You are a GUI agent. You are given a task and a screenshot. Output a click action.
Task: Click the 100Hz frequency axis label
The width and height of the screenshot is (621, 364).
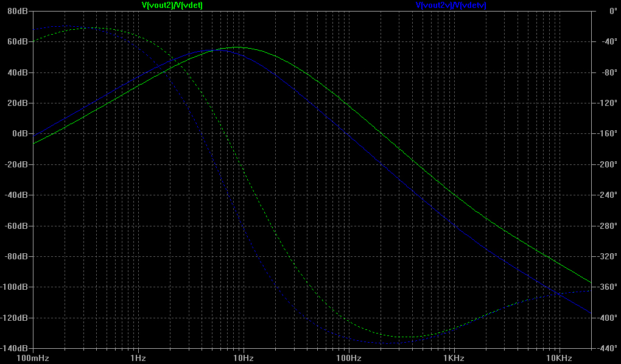tap(348, 357)
